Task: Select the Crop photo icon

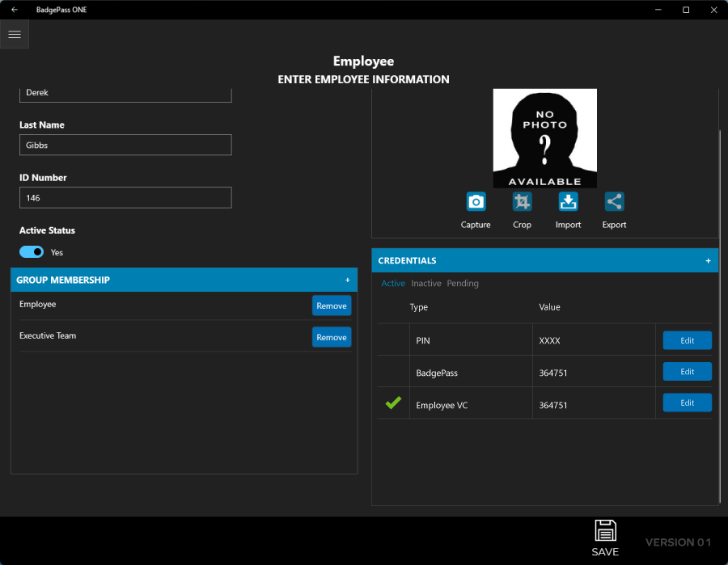Action: pos(522,202)
